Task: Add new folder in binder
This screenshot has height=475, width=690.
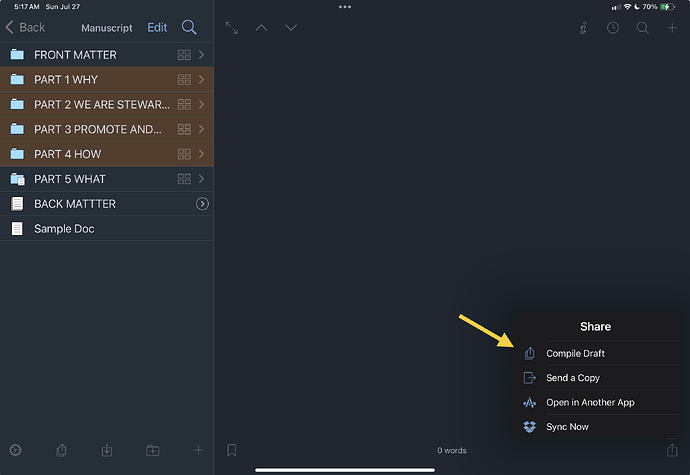Action: coord(153,450)
